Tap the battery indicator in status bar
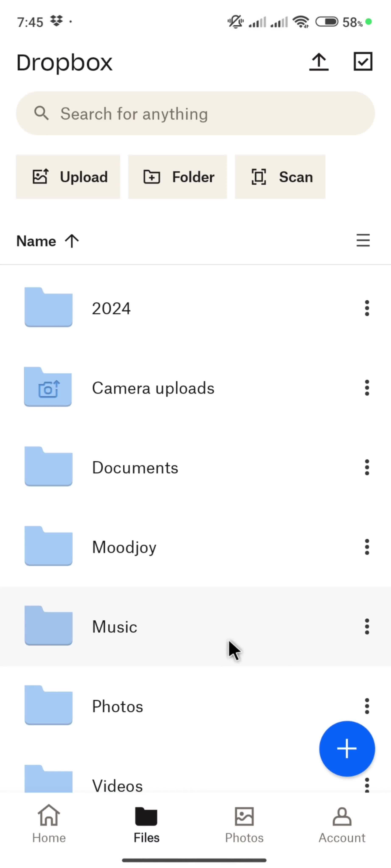The width and height of the screenshot is (391, 868). (x=327, y=22)
